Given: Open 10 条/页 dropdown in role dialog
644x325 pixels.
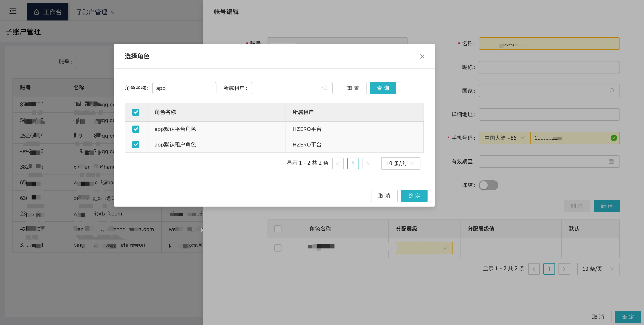Looking at the screenshot, I should click(401, 163).
